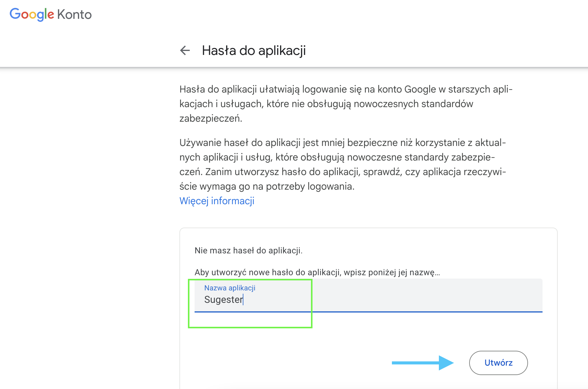Click the Konto label next to Google logo
Viewport: 588px width, 389px height.
click(x=74, y=14)
